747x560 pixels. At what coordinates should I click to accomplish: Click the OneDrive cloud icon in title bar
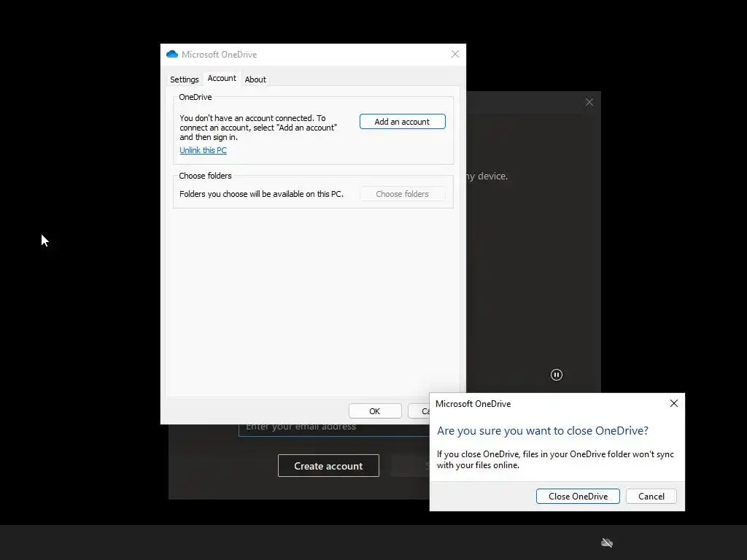(172, 54)
